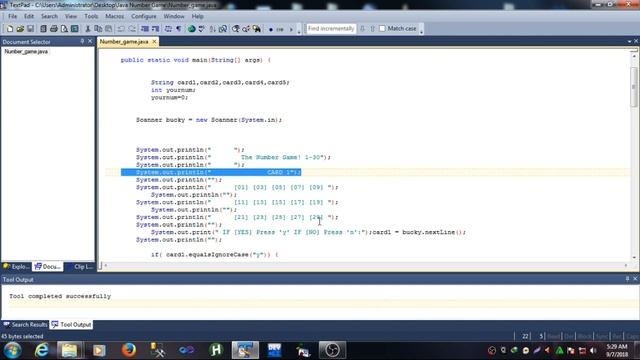Image resolution: width=640 pixels, height=360 pixels.
Task: Cut the selection with the scissors icon
Action: click(87, 29)
